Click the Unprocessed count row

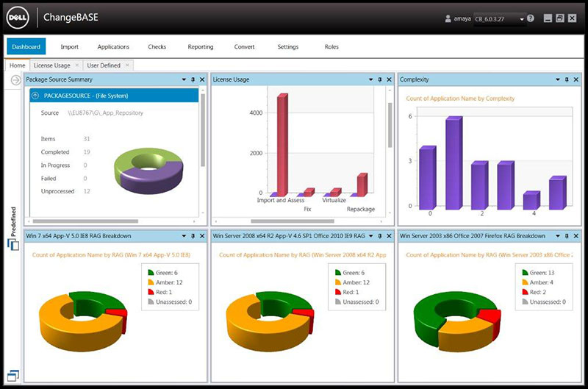point(65,191)
